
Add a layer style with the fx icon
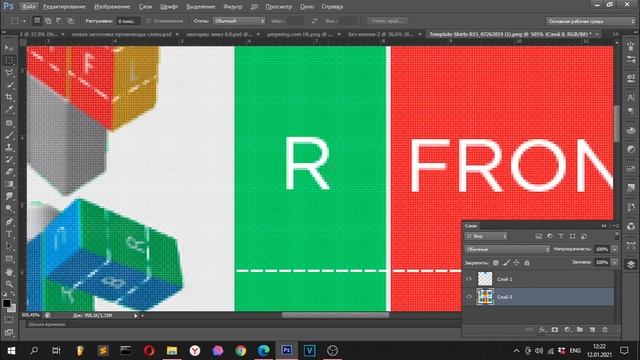(x=542, y=330)
